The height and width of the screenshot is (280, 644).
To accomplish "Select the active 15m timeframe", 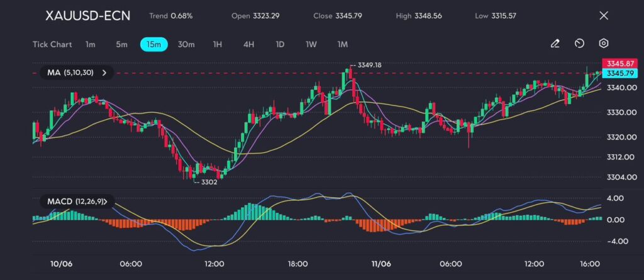I will 153,45.
